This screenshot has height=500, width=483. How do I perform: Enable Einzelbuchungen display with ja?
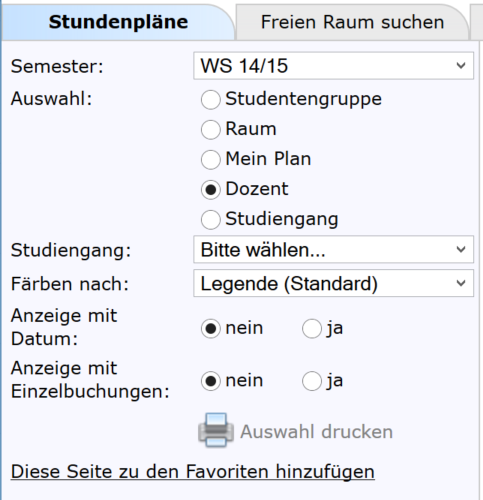312,381
